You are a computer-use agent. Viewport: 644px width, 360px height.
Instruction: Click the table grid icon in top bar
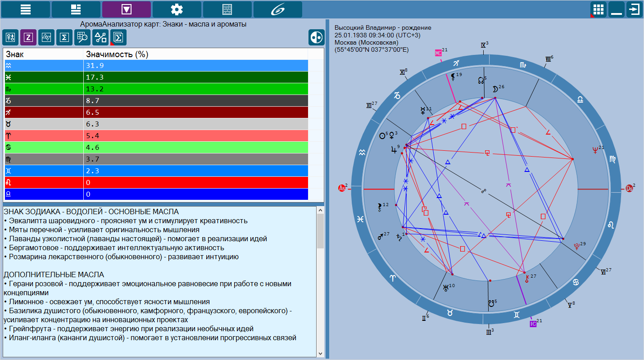pos(227,9)
